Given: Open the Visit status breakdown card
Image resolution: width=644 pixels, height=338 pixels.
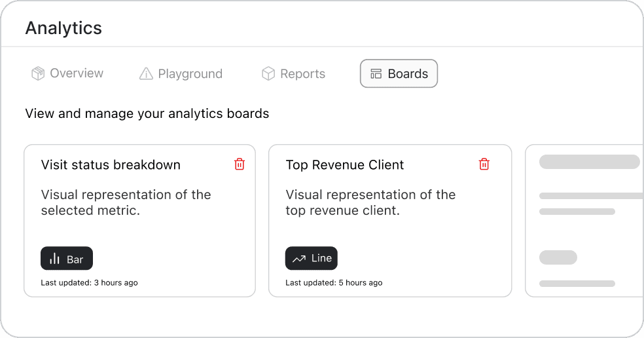Looking at the screenshot, I should click(139, 223).
